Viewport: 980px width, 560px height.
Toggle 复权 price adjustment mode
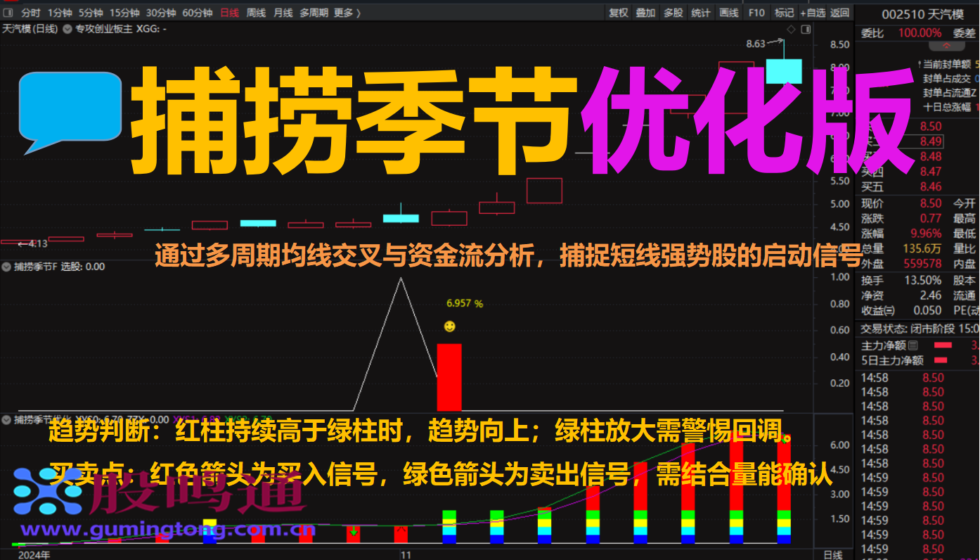[x=619, y=13]
